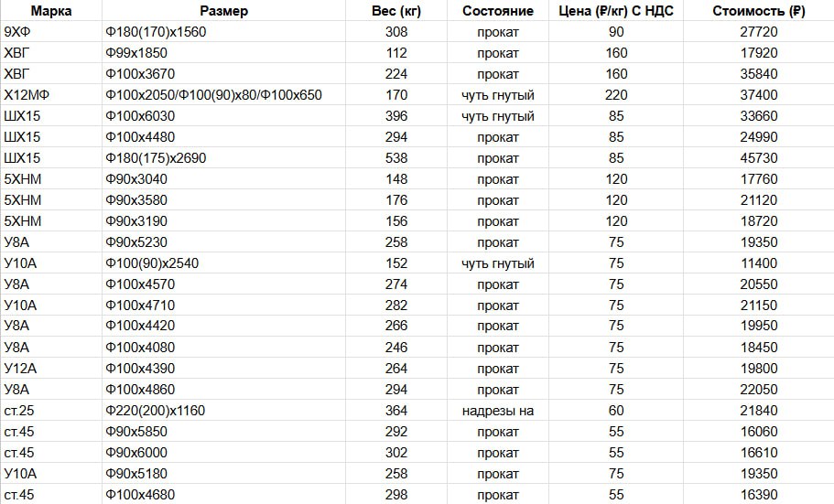Click the 9ХФ grade cell
The width and height of the screenshot is (834, 504).
coord(51,32)
